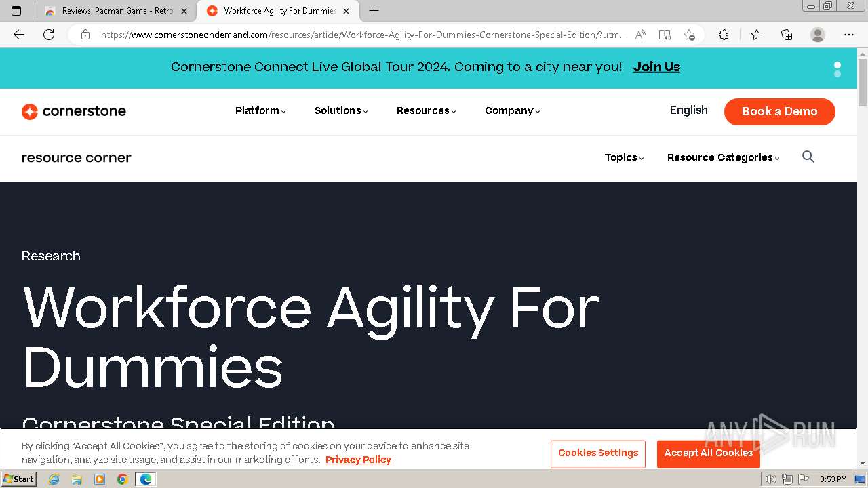Click the Show desktop icon
This screenshot has width=868, height=488.
coord(860,479)
